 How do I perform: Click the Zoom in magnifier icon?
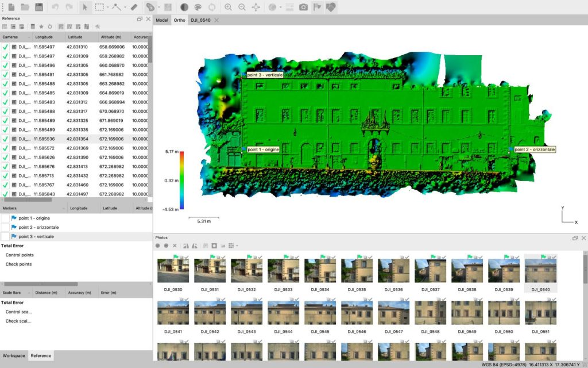[x=228, y=7]
